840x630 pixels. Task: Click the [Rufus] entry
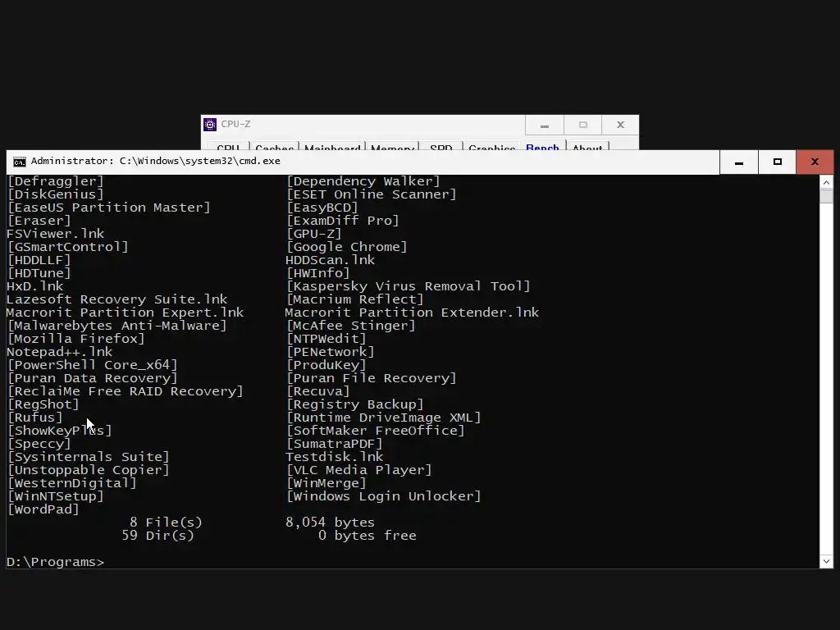(34, 418)
